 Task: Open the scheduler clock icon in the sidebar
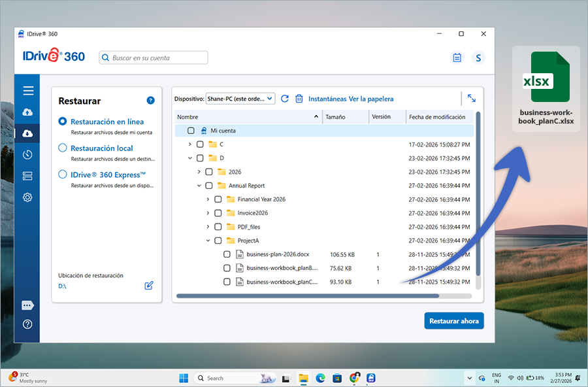coord(27,155)
